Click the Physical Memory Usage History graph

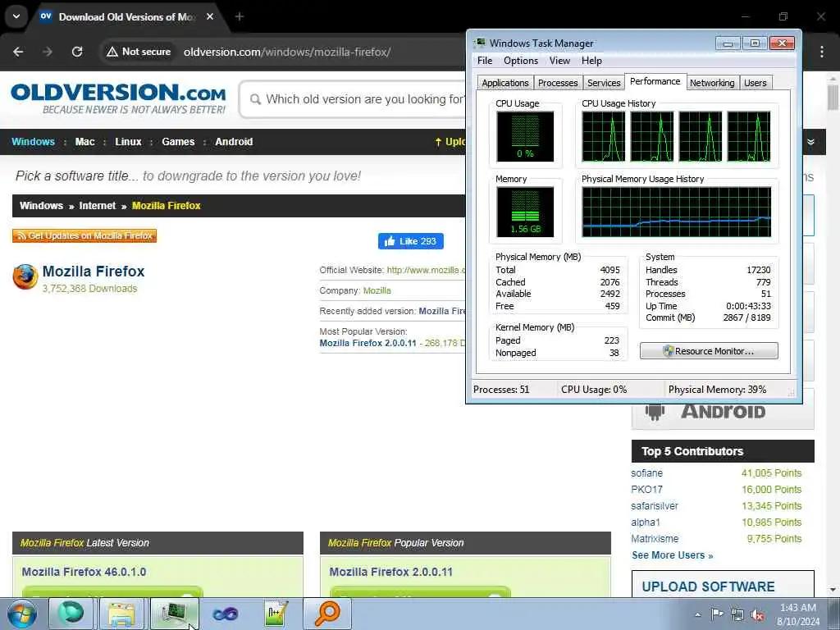click(677, 212)
